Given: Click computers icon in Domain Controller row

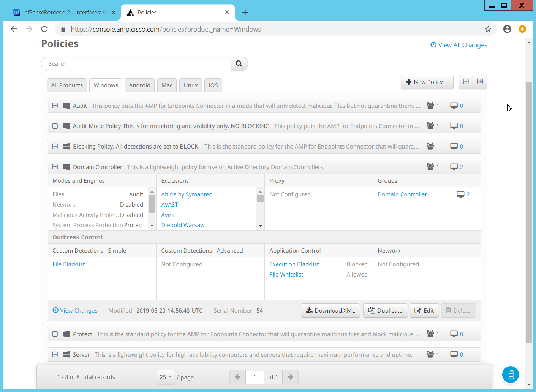Looking at the screenshot, I should pos(454,167).
